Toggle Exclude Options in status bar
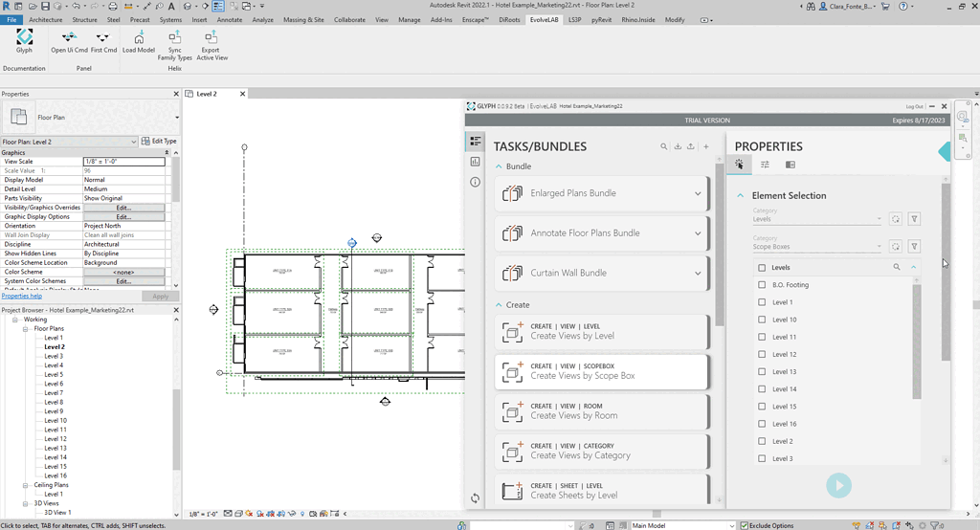Screen dimensions: 980x530 coord(744,525)
